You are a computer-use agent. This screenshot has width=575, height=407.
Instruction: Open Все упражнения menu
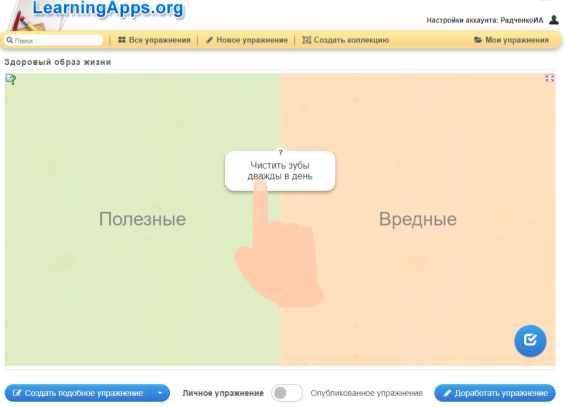pyautogui.click(x=154, y=40)
